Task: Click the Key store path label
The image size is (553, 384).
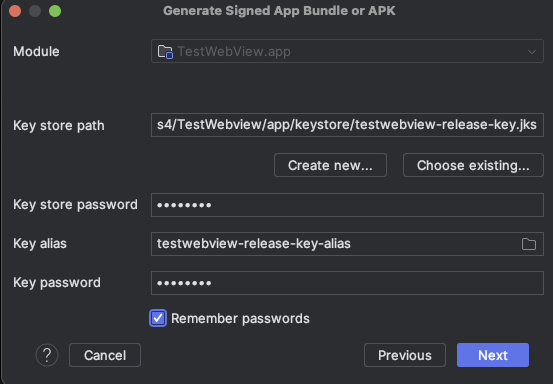Action: click(59, 126)
